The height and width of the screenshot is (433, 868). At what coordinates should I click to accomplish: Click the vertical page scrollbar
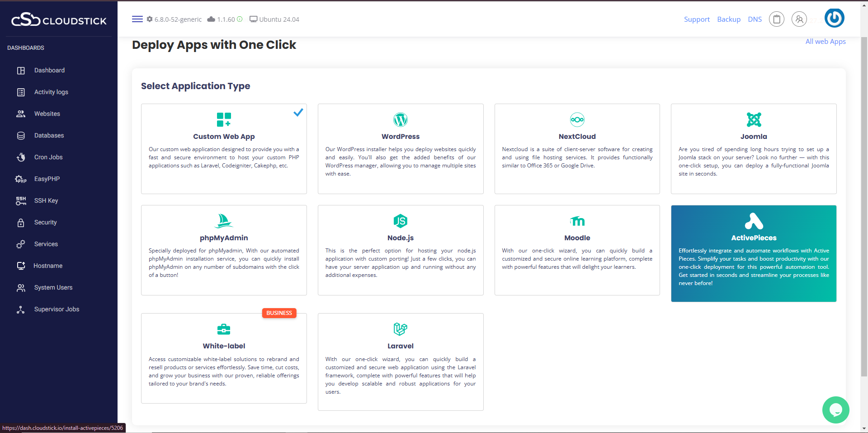(x=864, y=204)
